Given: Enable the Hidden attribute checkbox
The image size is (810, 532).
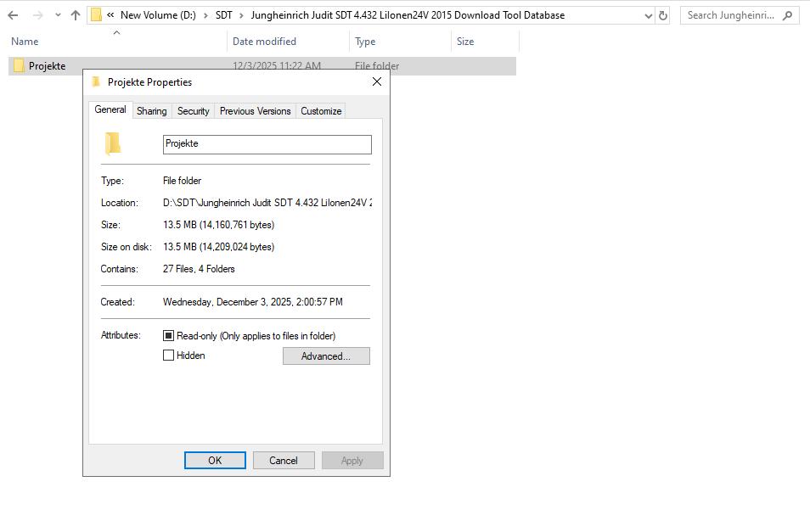Looking at the screenshot, I should click(x=168, y=355).
